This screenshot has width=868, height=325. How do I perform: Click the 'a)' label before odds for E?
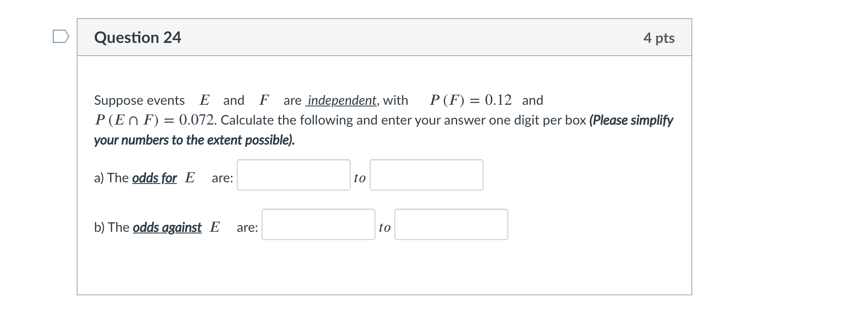coord(99,178)
